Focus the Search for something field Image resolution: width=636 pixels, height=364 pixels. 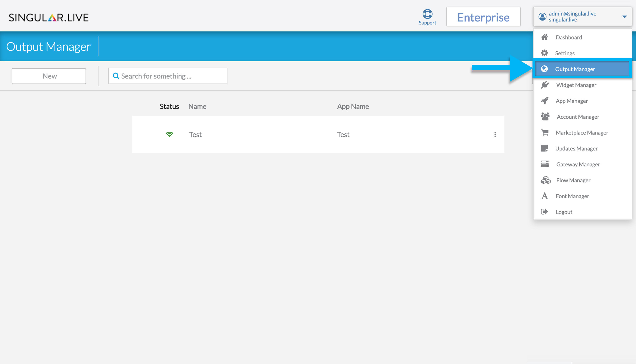[168, 76]
